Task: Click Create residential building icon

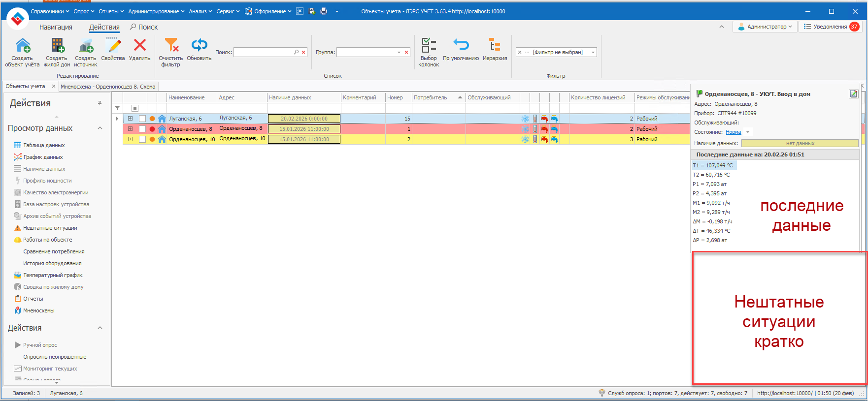Action: pos(57,46)
